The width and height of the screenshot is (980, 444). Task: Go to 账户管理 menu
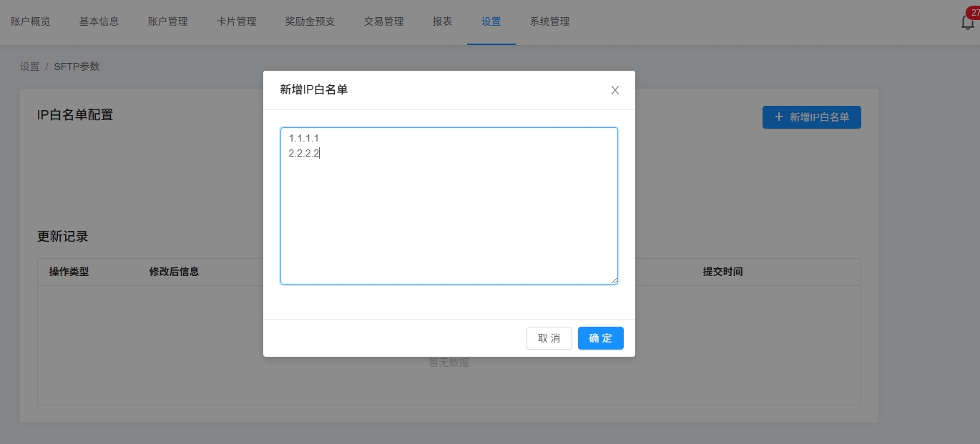point(167,21)
